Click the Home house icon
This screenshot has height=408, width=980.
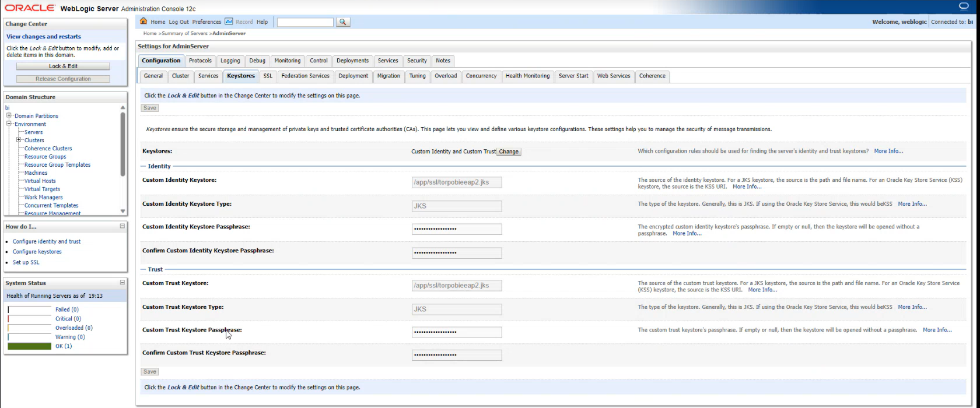(143, 22)
